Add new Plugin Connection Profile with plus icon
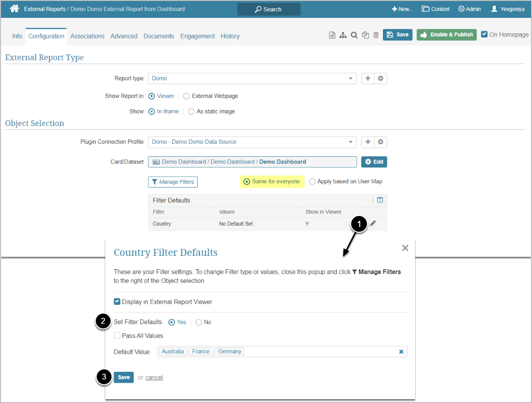The height and width of the screenshot is (403, 532). (x=368, y=142)
